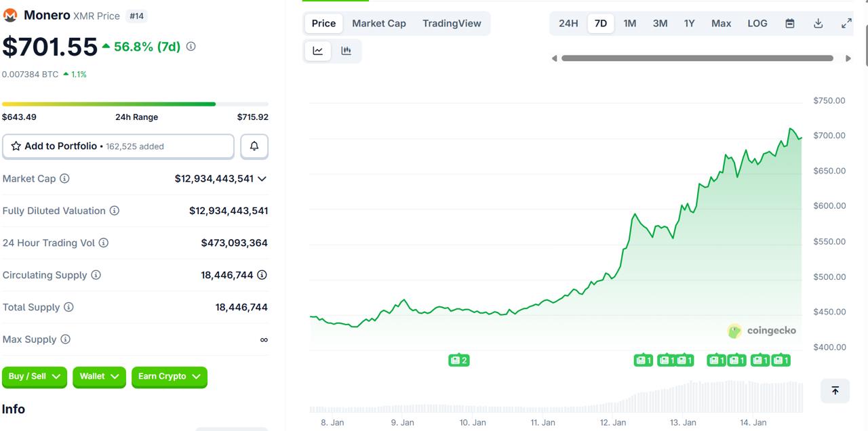This screenshot has height=431, width=868.
Task: Click the download chart icon
Action: (818, 22)
